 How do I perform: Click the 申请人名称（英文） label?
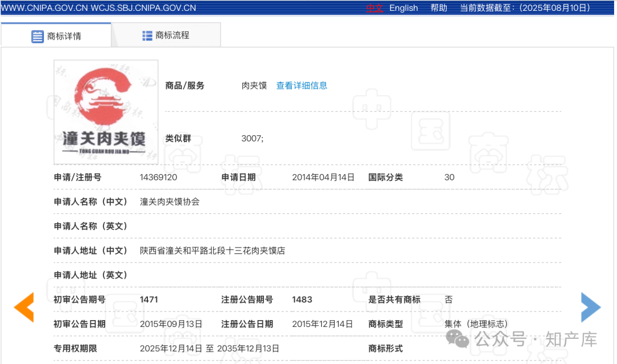[x=90, y=226]
